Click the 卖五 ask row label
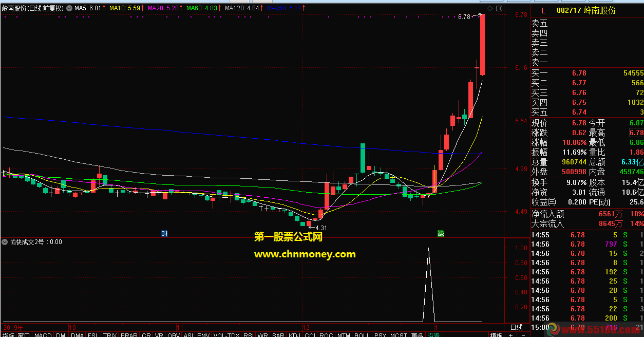The image size is (644, 337). tap(539, 23)
